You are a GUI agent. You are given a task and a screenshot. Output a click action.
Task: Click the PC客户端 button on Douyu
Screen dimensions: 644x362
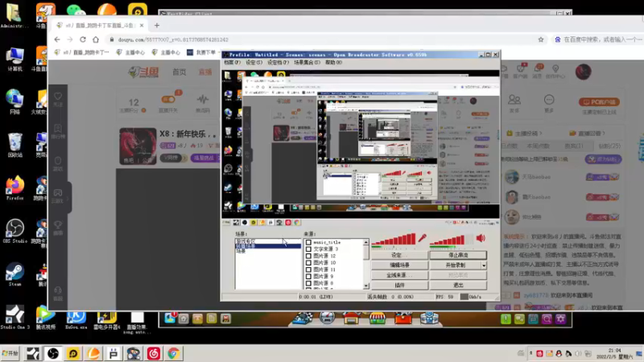pos(599,102)
